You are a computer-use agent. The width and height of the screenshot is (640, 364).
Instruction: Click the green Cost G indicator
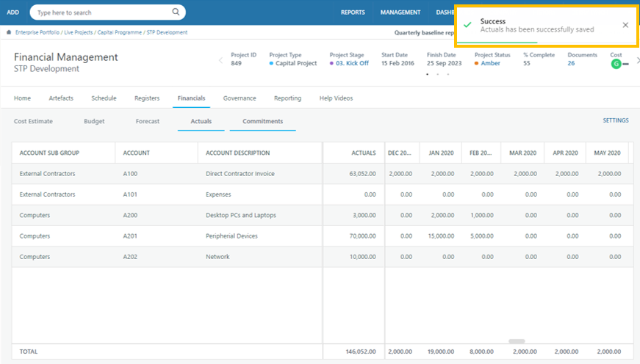click(616, 64)
